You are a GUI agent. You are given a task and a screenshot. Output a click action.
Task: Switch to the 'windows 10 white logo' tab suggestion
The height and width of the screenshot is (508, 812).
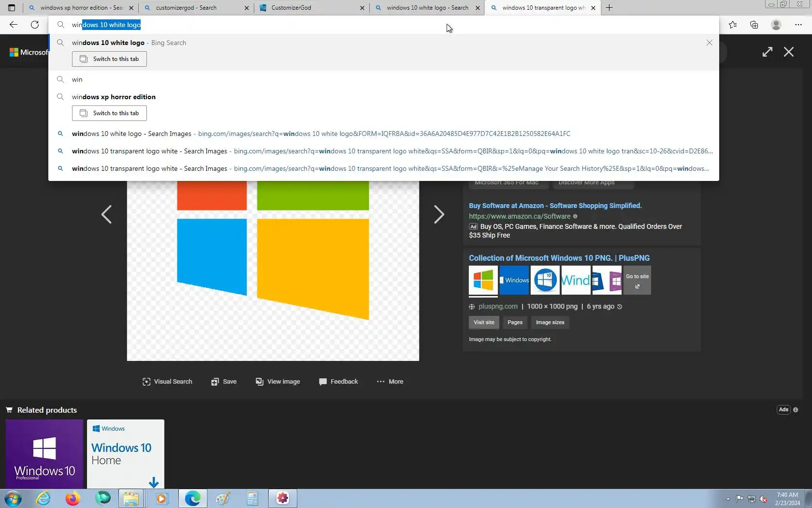click(109, 59)
